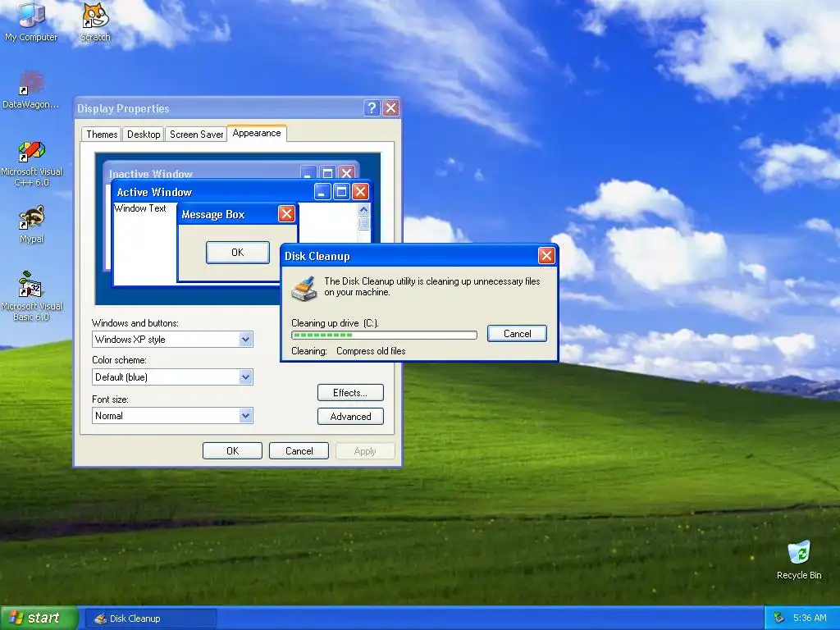Screen dimensions: 840x630
Task: Select the Scratch cat desktop icon
Action: [95, 21]
